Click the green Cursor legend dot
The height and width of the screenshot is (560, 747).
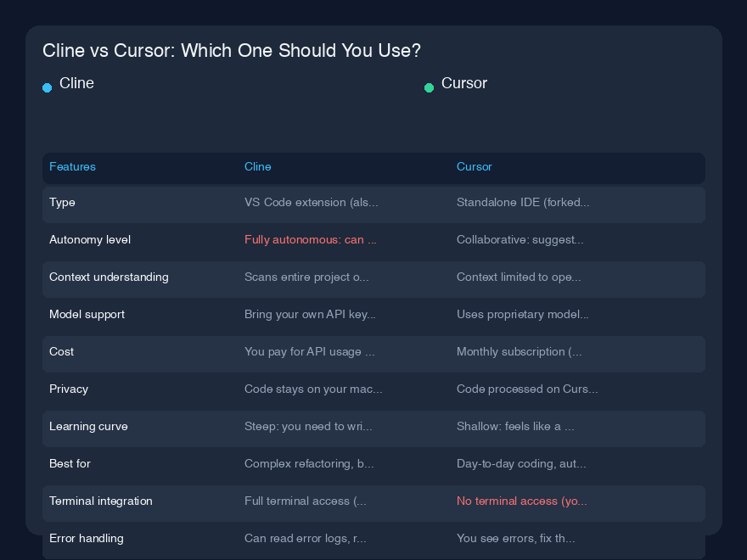429,87
